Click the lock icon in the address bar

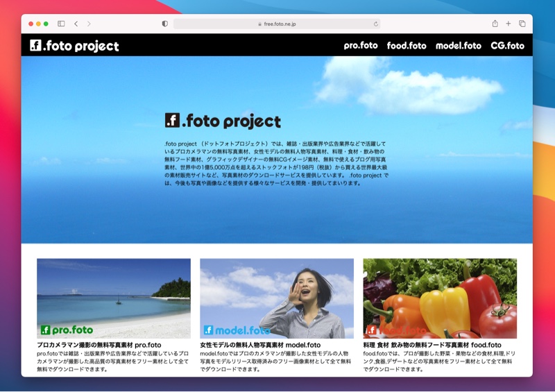coord(259,24)
